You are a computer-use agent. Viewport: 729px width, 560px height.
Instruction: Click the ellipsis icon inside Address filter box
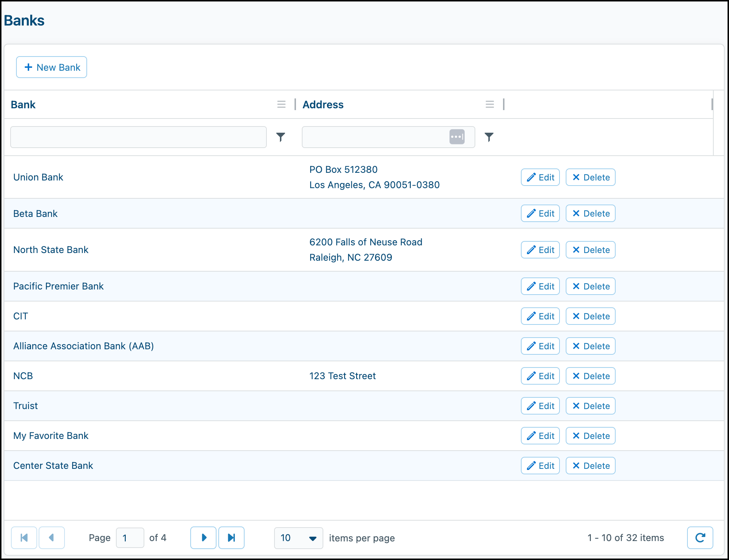pos(457,137)
